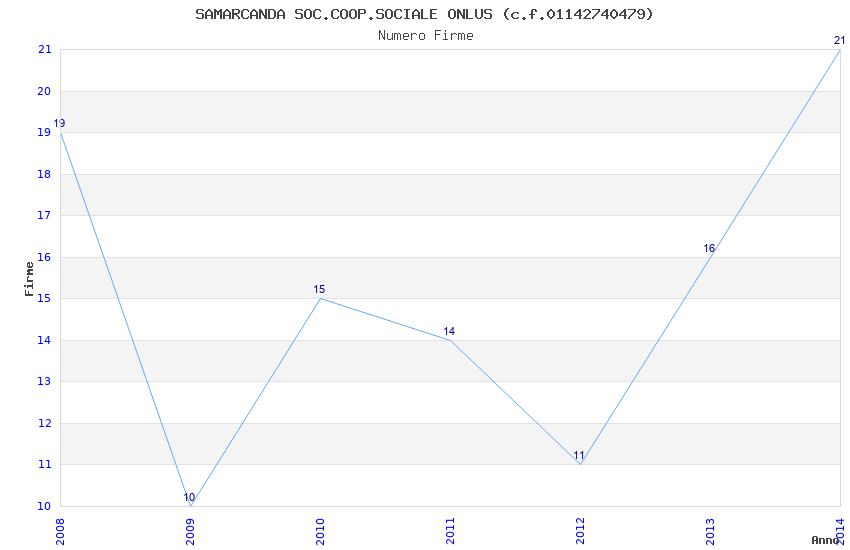Select the 2011 year label on x-axis
Screen dimensions: 850x550
450,532
